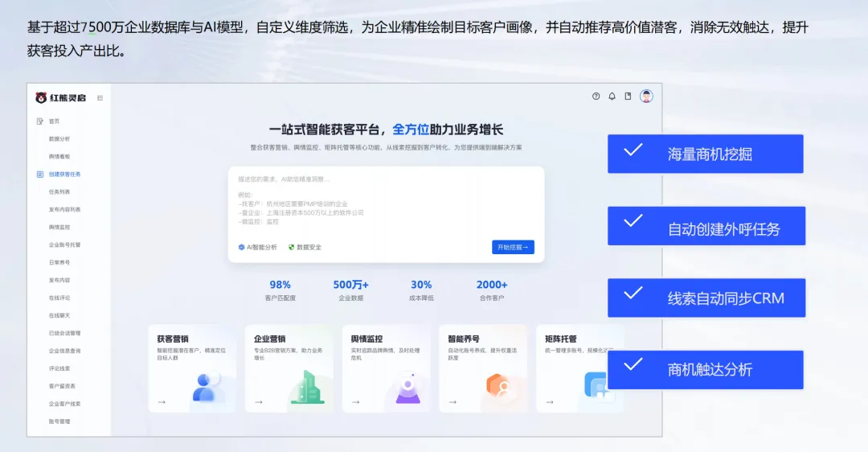Open the 智能养号 card title
868x452 pixels.
pyautogui.click(x=464, y=339)
